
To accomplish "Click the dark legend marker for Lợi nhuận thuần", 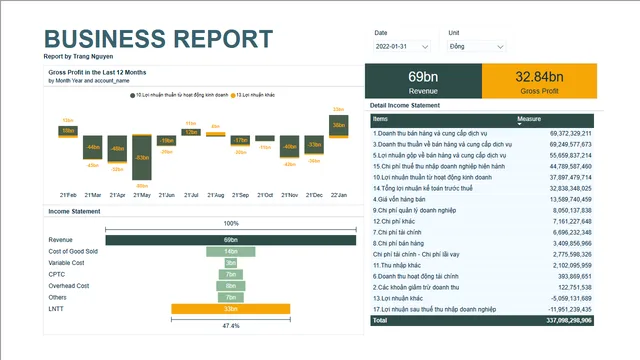I will [x=132, y=96].
